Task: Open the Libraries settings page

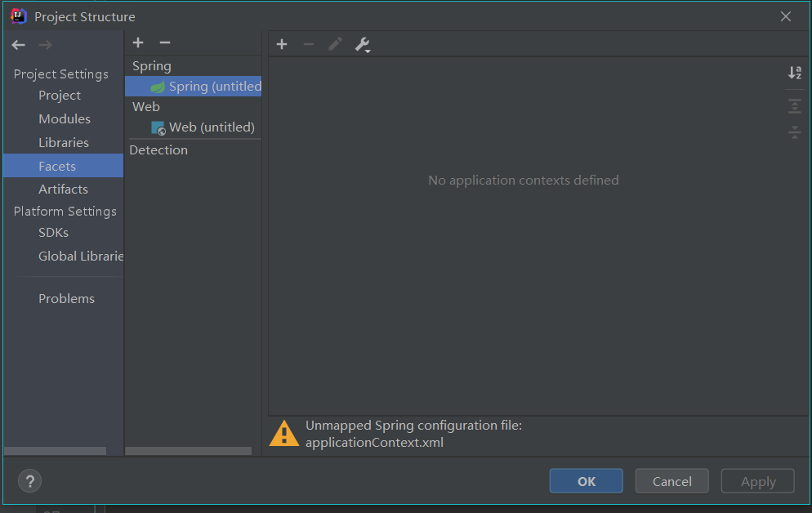Action: tap(64, 142)
